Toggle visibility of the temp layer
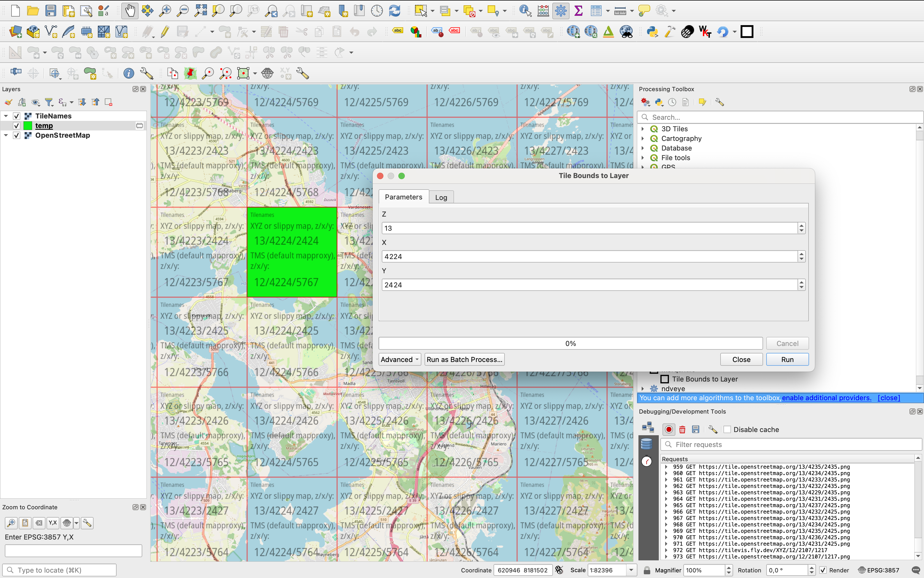Viewport: 924px width, 578px height. tap(16, 126)
